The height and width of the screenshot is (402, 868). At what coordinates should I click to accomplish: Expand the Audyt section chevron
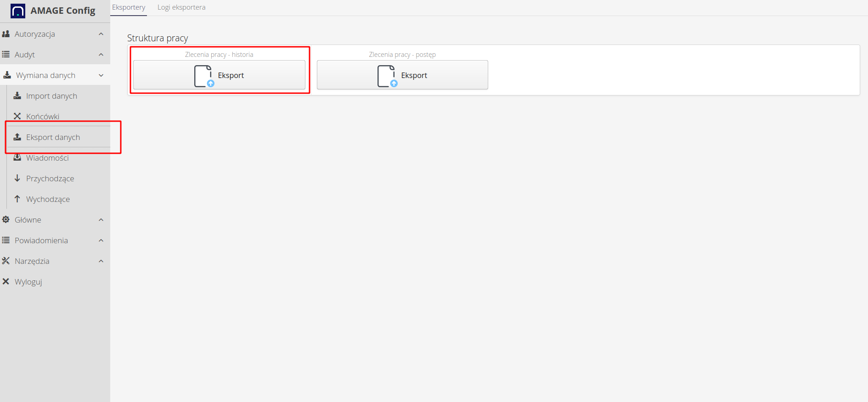[101, 55]
